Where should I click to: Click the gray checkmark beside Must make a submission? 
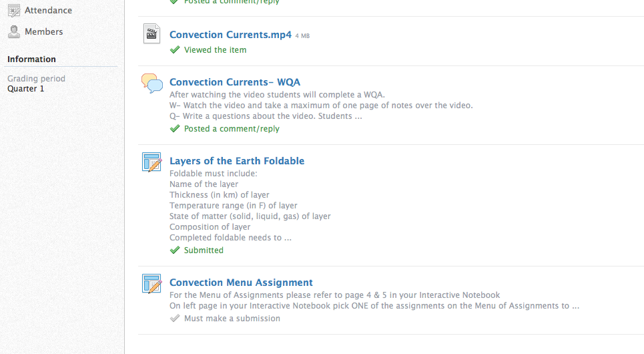(175, 318)
